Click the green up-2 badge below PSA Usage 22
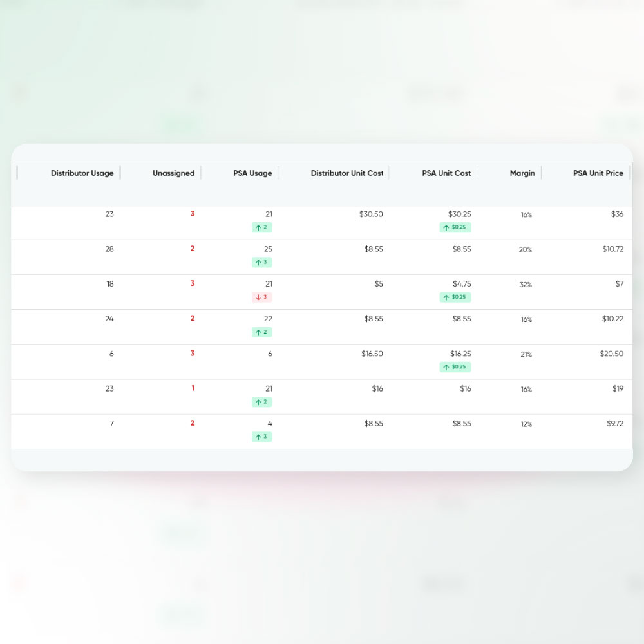Viewport: 644px width, 644px height. [261, 332]
